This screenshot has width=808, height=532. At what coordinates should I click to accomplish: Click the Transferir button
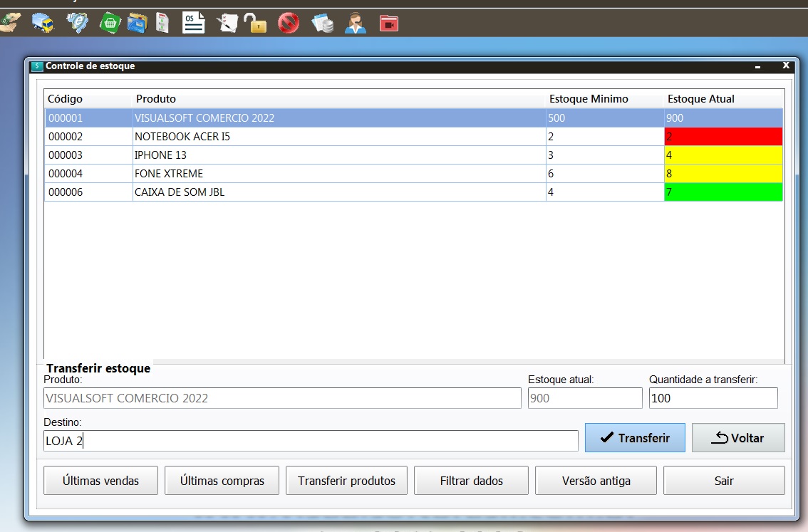coord(635,438)
